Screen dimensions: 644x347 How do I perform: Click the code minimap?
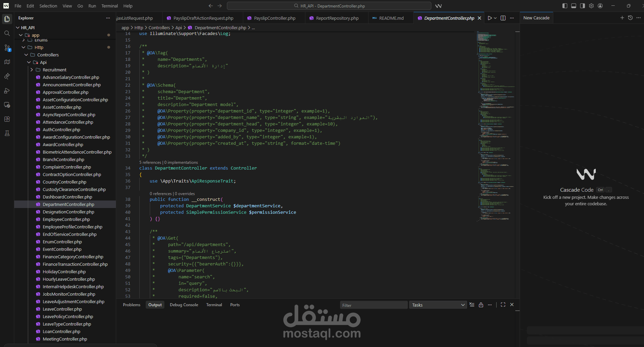pos(495,126)
